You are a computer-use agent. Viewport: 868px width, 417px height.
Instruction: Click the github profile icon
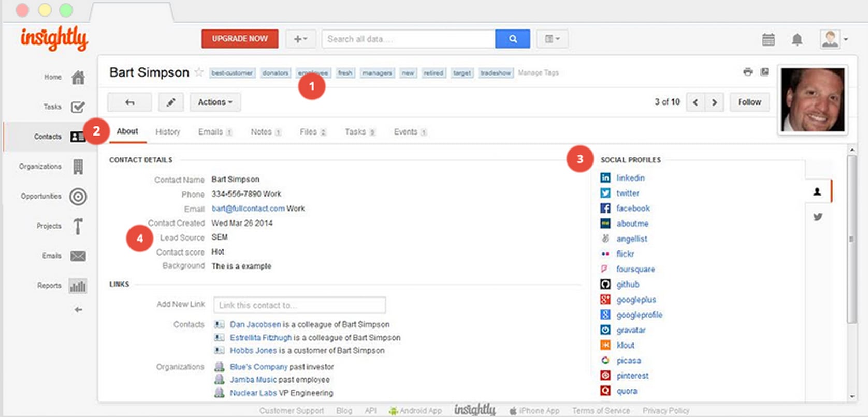tap(605, 285)
